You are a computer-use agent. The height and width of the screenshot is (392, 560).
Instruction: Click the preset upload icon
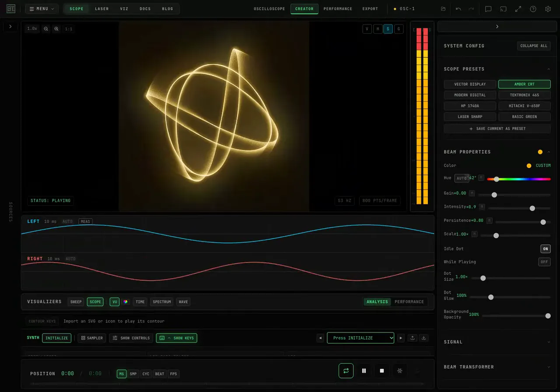pos(413,338)
